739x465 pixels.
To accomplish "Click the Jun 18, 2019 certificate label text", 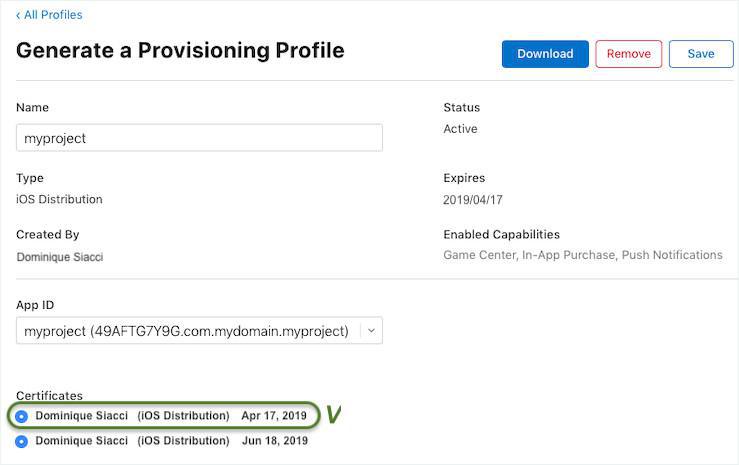I will pyautogui.click(x=171, y=441).
